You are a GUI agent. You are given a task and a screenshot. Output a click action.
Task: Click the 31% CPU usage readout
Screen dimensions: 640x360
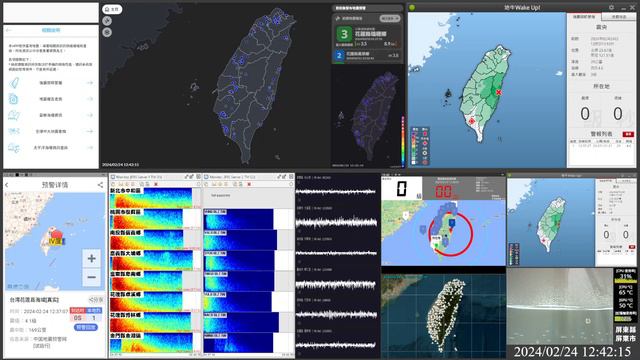(x=625, y=276)
